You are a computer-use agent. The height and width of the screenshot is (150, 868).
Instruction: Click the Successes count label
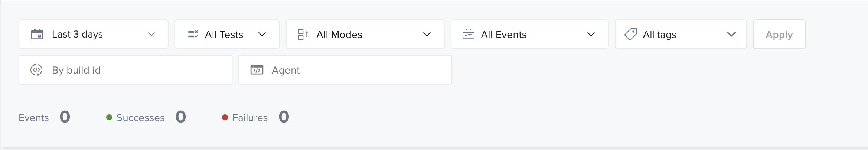pos(140,118)
